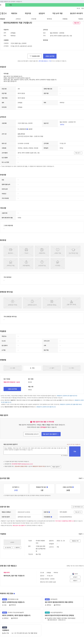Viewport: 84px width, 644px height.
Task: Click the 빅데이터 추천 정보 info icon
Action: pyautogui.click(x=14, y=594)
